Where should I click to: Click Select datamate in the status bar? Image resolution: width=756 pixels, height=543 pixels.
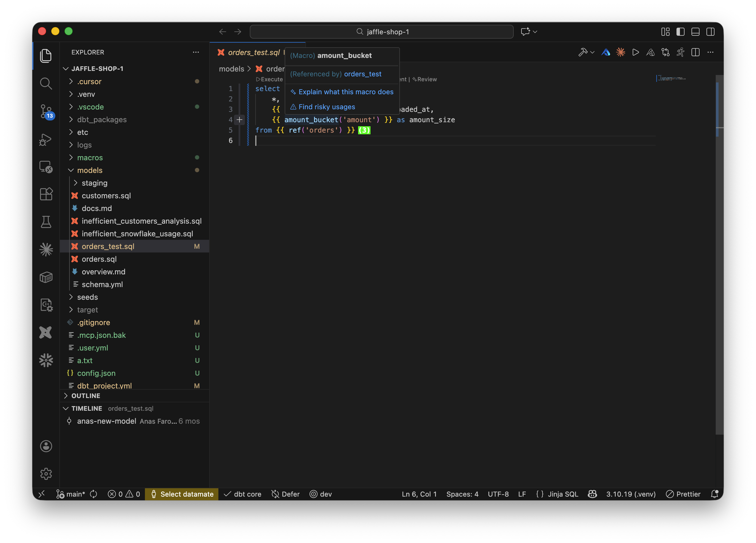[182, 494]
